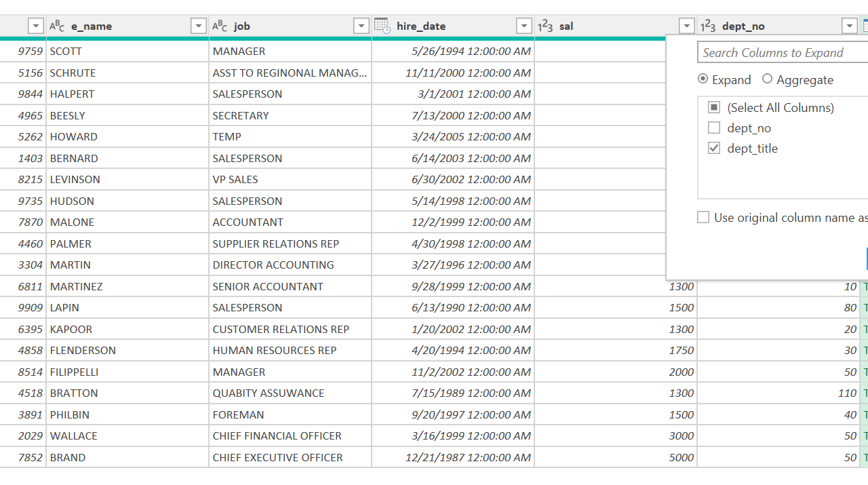The height and width of the screenshot is (485, 868).
Task: Click the BRATTON name cell
Action: click(x=127, y=393)
